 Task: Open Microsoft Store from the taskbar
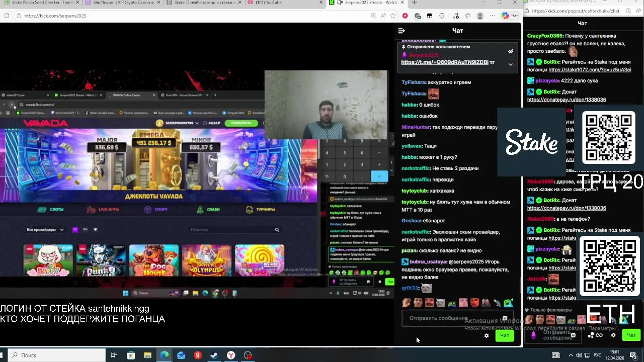tap(131, 355)
